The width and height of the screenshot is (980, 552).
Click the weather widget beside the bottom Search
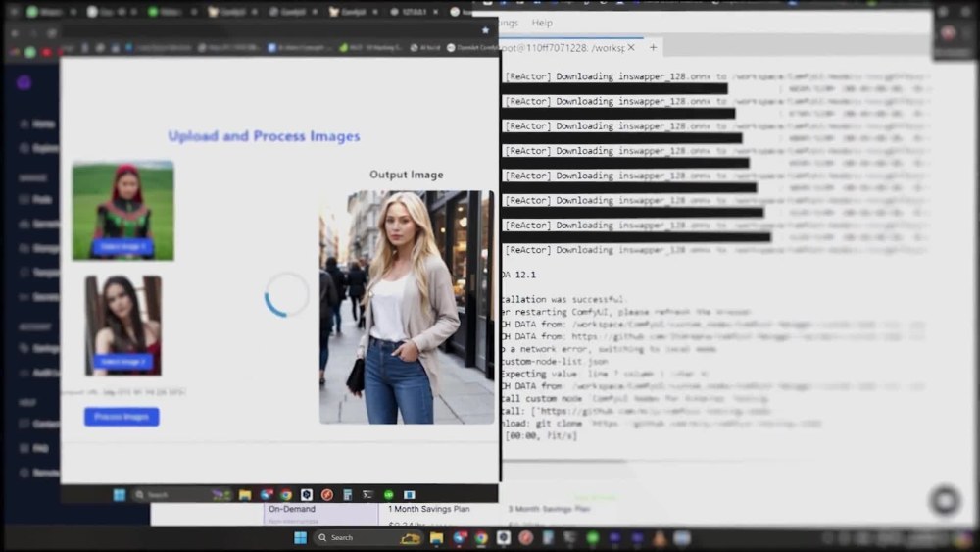pos(411,537)
